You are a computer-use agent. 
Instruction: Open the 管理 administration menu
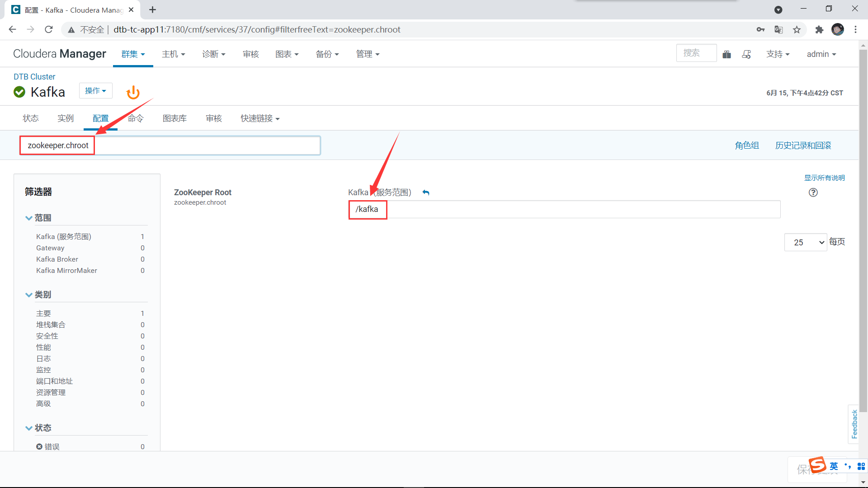click(368, 54)
